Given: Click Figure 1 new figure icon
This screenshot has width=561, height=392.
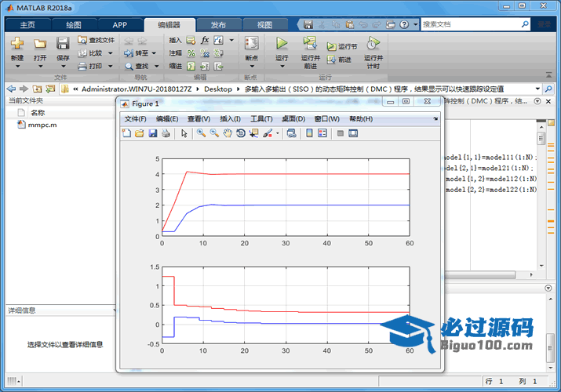Looking at the screenshot, I should tap(126, 133).
